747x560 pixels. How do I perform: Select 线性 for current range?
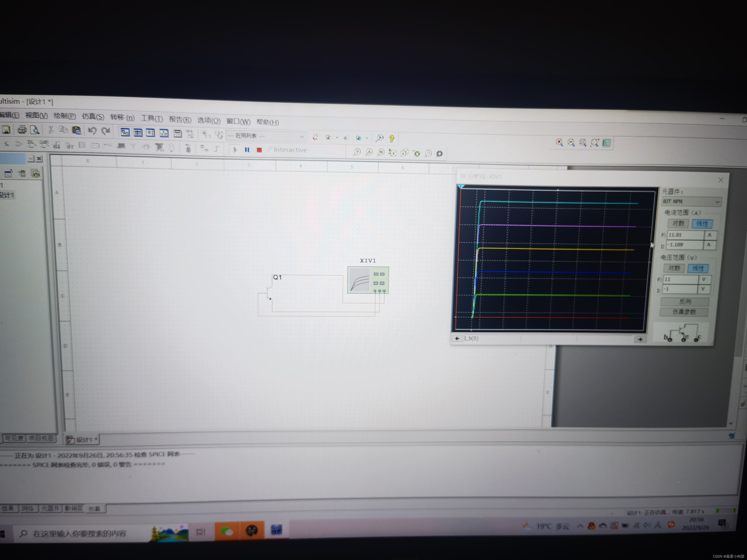[x=702, y=223]
